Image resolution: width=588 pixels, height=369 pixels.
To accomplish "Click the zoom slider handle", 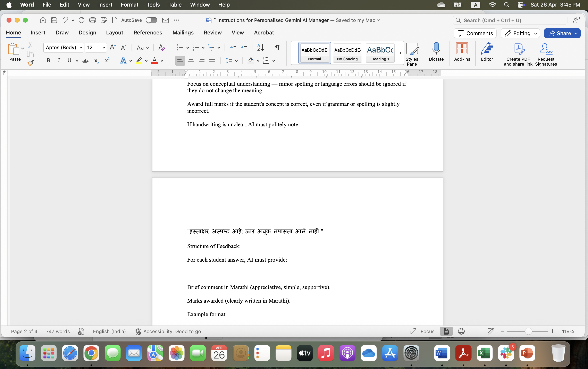I will pos(528,331).
